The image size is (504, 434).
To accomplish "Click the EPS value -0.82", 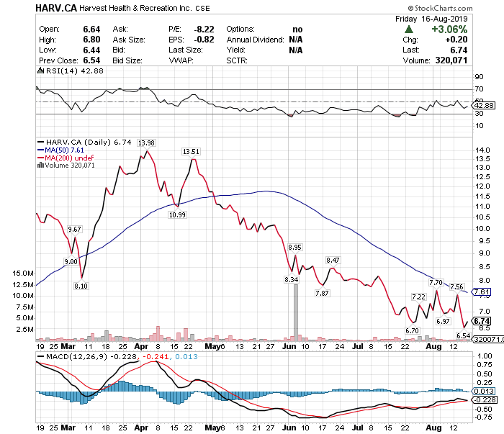I will 204,40.
